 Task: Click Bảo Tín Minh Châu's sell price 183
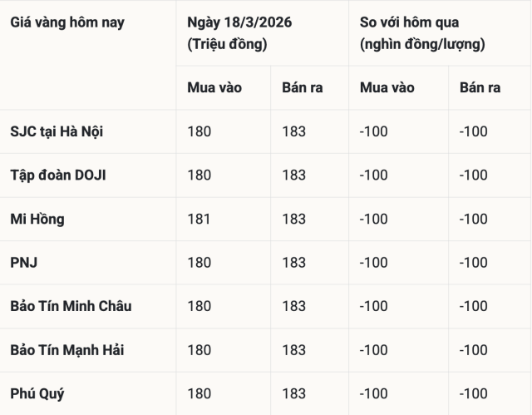point(294,306)
